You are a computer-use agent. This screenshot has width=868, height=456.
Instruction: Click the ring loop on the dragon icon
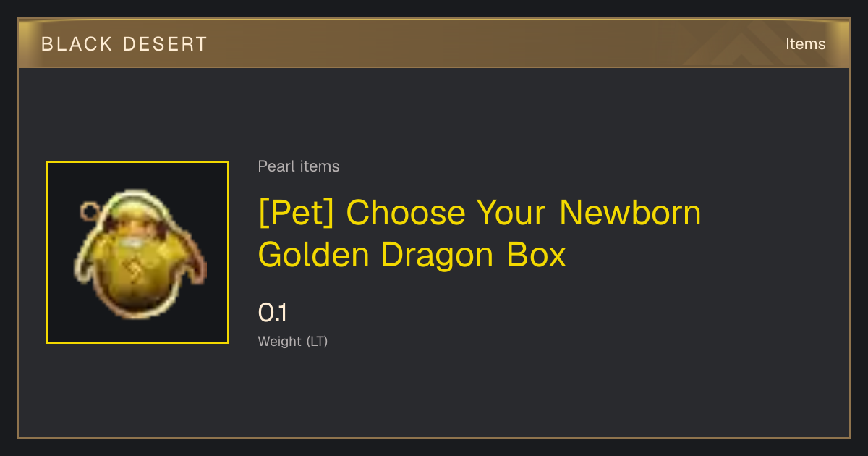click(89, 211)
